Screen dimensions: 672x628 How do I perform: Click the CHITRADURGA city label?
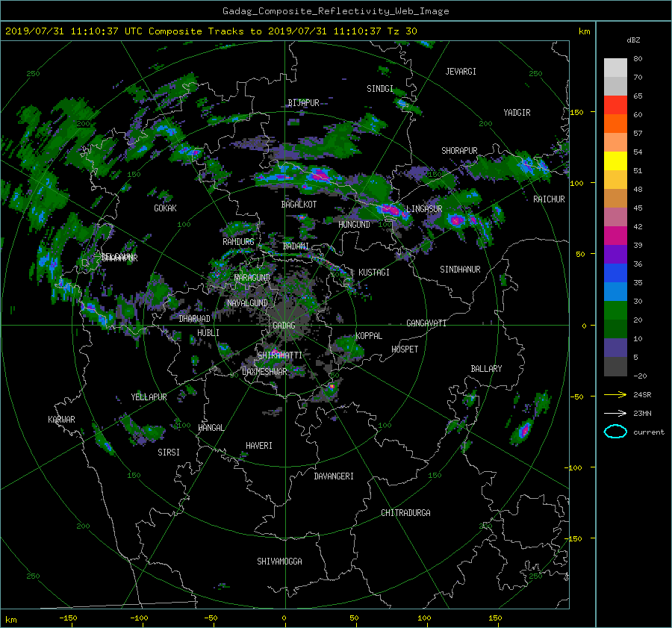click(x=405, y=513)
